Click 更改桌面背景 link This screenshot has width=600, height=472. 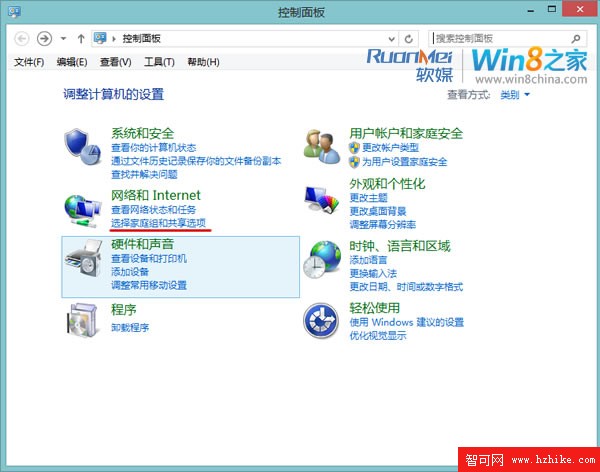click(x=378, y=211)
